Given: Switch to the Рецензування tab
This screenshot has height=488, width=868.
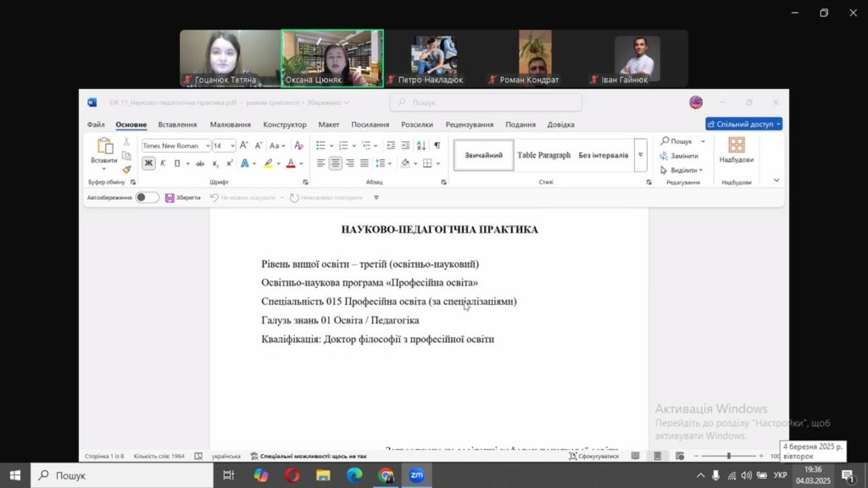Looking at the screenshot, I should [x=470, y=125].
